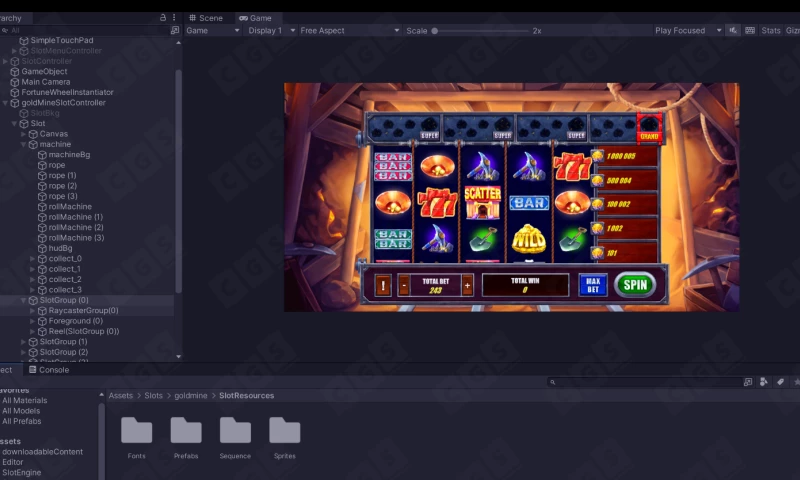The height and width of the screenshot is (480, 800).
Task: Open the hierarchy panel three-dot menu
Action: (176, 18)
